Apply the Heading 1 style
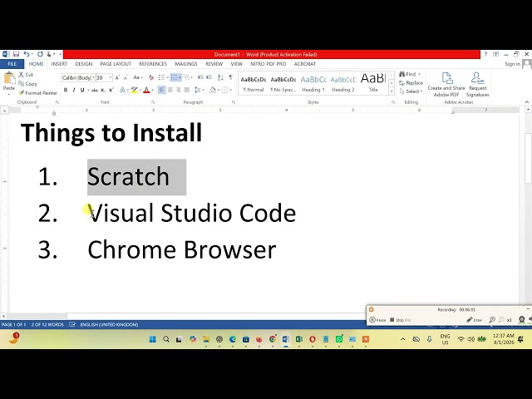This screenshot has height=399, width=532. [x=313, y=83]
